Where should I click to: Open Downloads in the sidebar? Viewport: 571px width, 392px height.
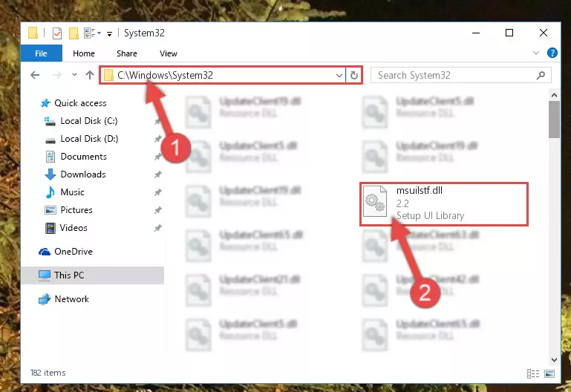[83, 174]
